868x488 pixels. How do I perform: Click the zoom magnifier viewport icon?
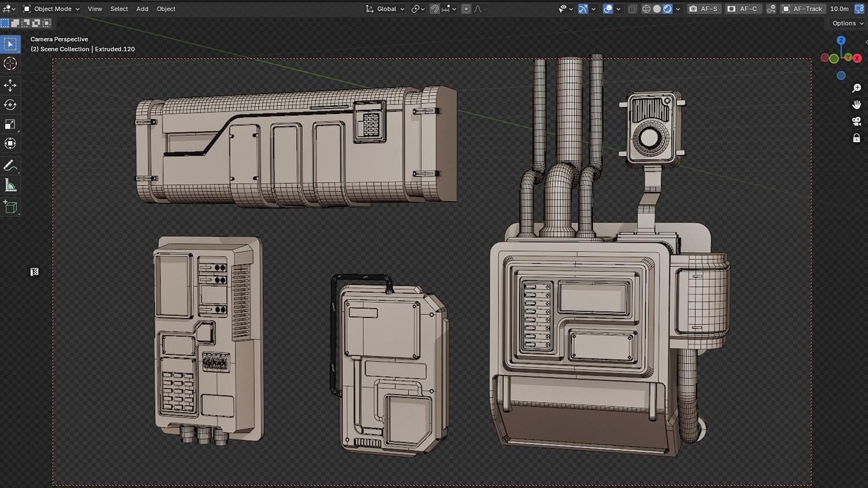[856, 88]
